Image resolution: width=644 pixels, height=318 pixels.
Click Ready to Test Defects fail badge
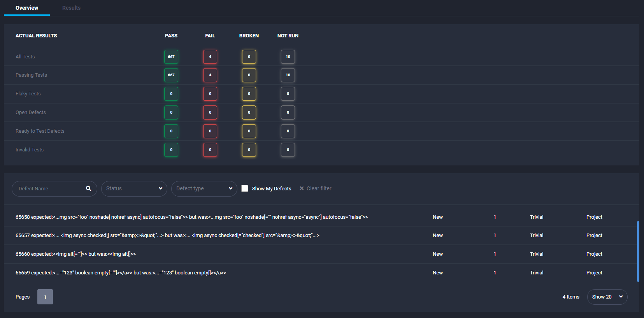tap(210, 131)
